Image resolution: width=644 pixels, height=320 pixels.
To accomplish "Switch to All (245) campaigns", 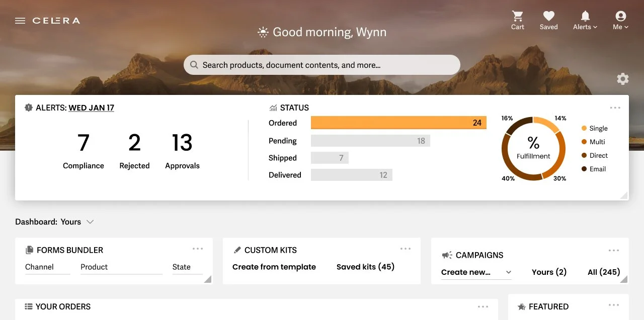I will [x=604, y=272].
